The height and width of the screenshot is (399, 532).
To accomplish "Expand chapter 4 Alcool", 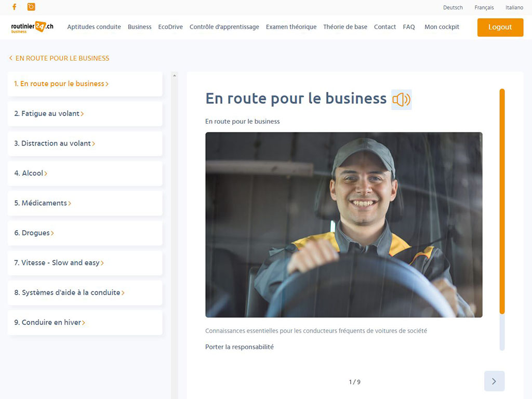I will [x=46, y=174].
